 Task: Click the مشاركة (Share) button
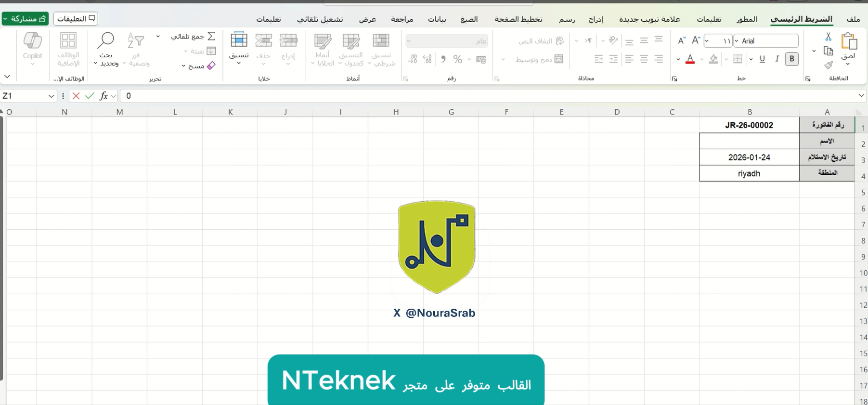[x=25, y=19]
